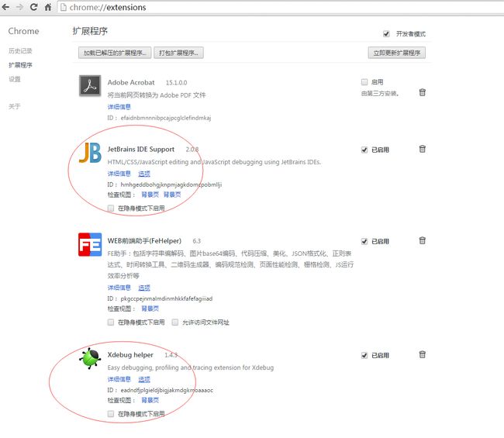The width and height of the screenshot is (504, 438).
Task: Remove FeHelper extension with trash icon
Action: [422, 240]
